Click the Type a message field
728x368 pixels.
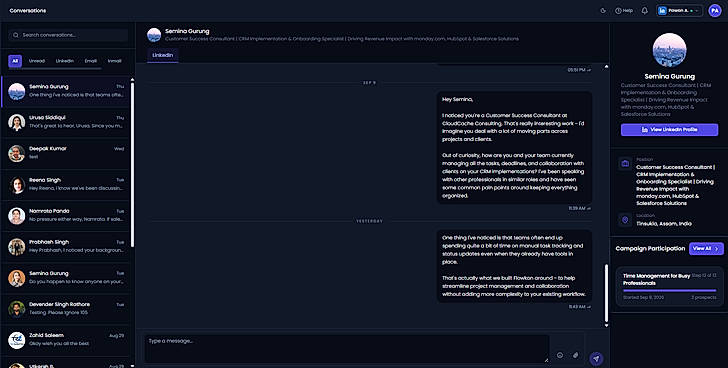click(347, 348)
